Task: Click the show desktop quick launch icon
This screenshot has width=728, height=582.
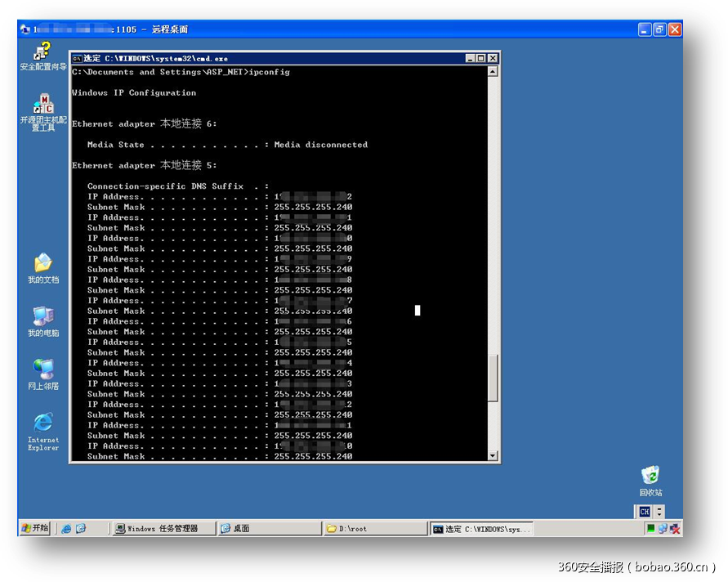Action: 81,529
